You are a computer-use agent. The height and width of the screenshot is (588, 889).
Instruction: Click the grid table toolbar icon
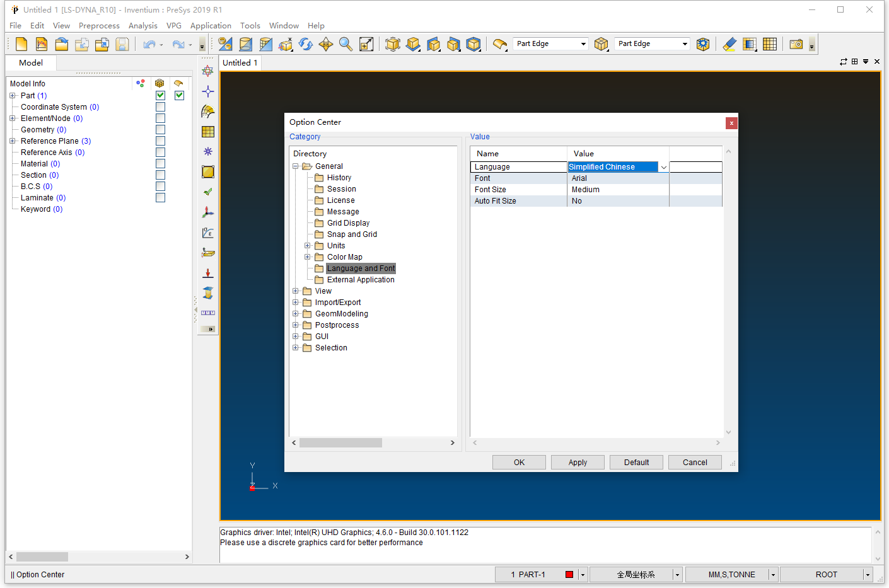(769, 44)
